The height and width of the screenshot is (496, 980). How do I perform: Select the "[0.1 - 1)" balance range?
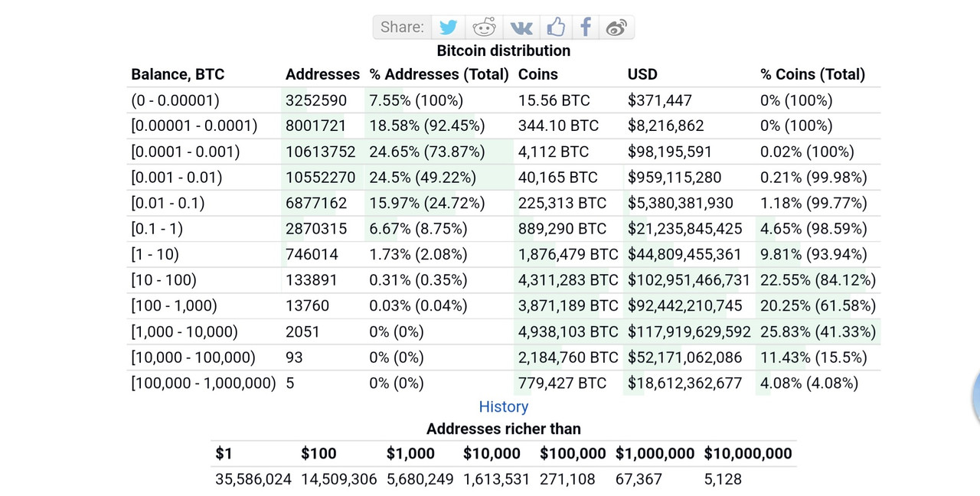point(157,229)
